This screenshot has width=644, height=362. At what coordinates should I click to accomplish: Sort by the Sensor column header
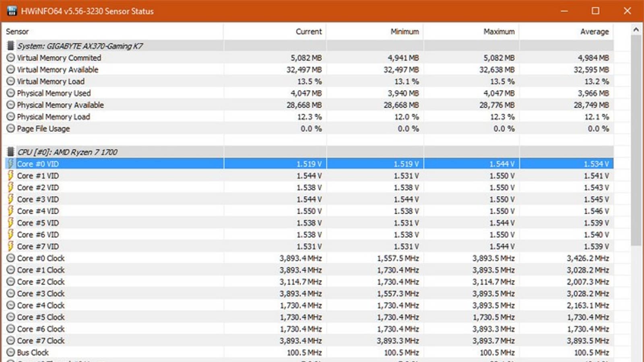pyautogui.click(x=17, y=31)
